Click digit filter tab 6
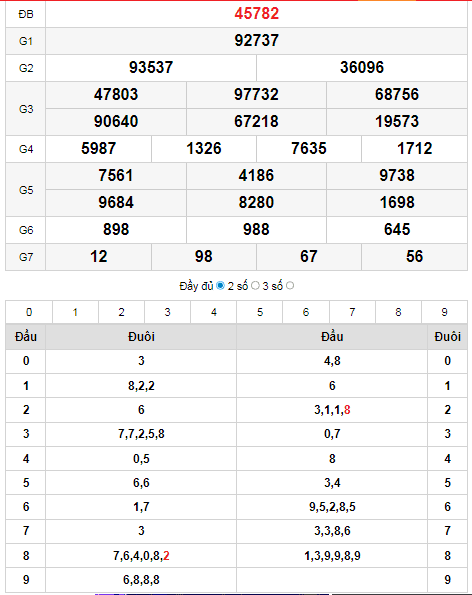Image resolution: width=472 pixels, height=595 pixels. 306,312
